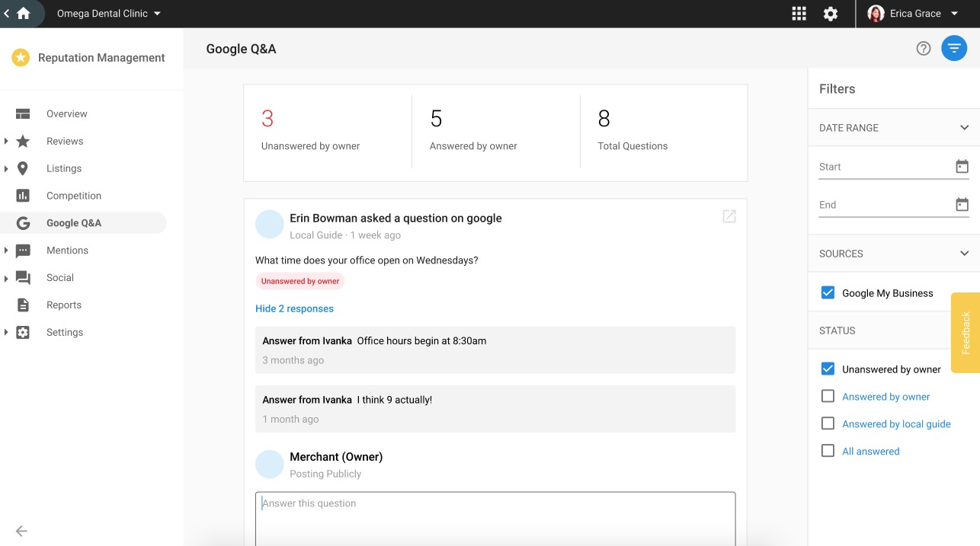Click the Reviews star icon
Image resolution: width=980 pixels, height=546 pixels.
pyautogui.click(x=23, y=141)
